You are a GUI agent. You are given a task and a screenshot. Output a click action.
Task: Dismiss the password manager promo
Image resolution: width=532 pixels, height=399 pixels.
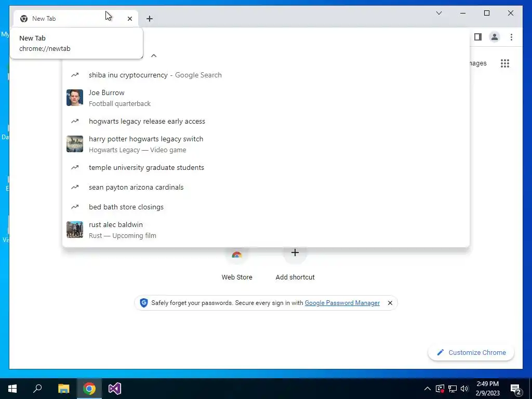(x=390, y=303)
